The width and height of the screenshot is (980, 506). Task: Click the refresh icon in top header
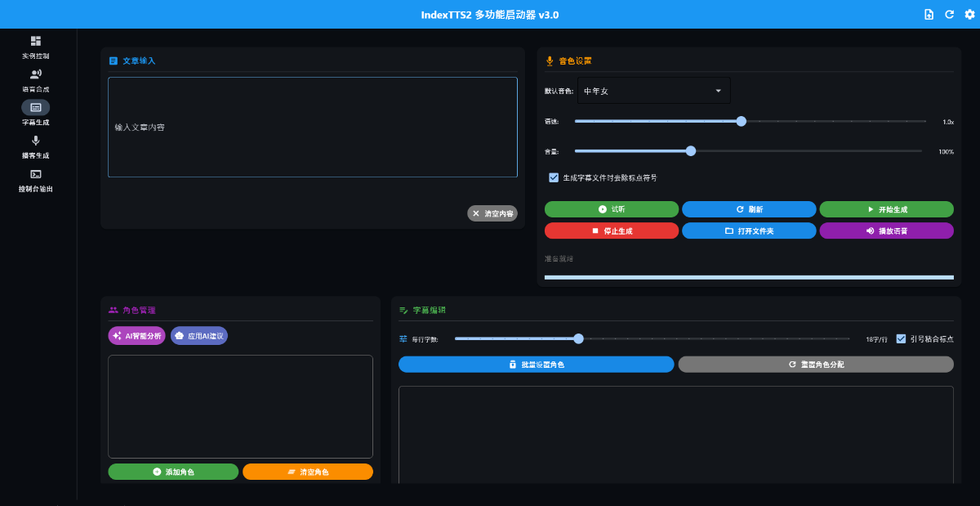point(949,15)
